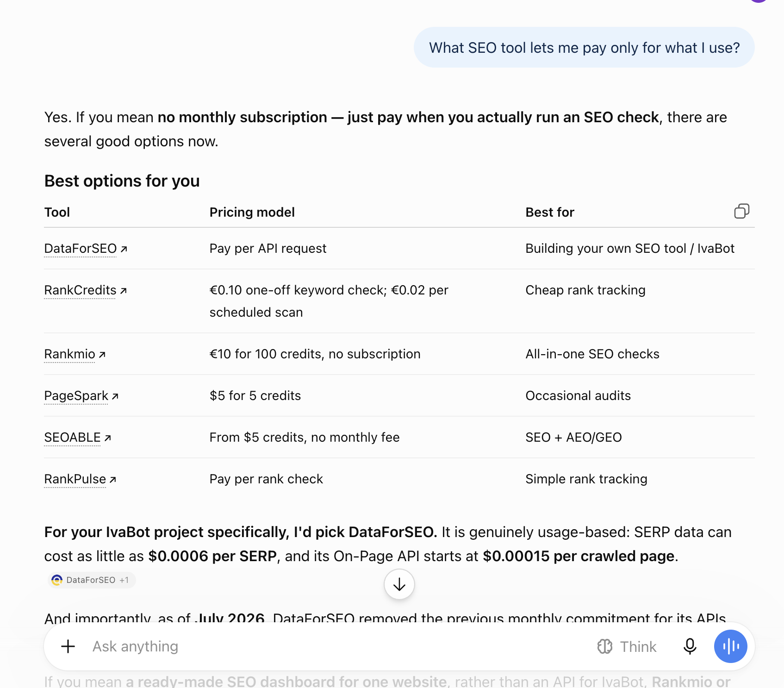Visit the Rankmio link
This screenshot has height=688, width=784.
point(75,354)
